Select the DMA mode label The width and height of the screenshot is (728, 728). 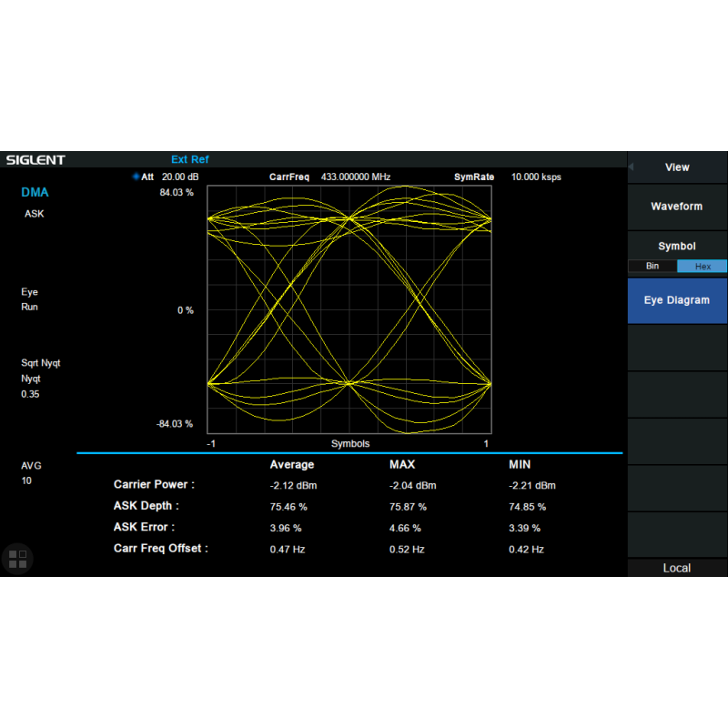tap(35, 193)
